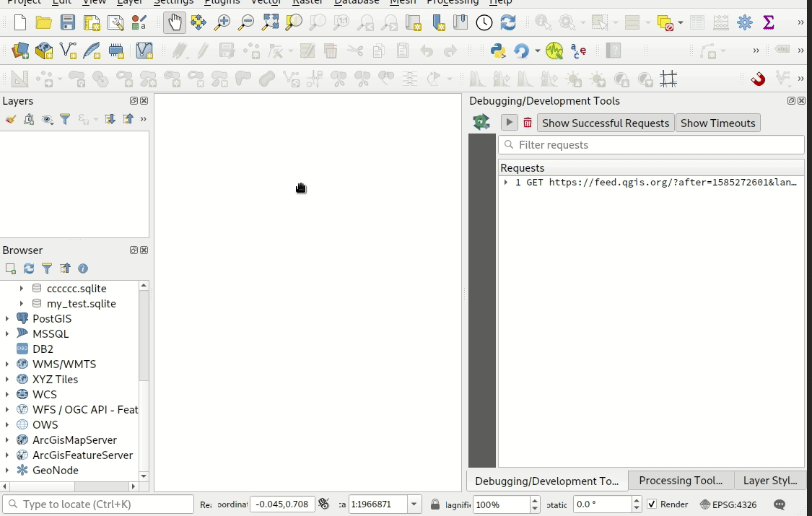This screenshot has width=812, height=516.
Task: Click the Zoom In magnifier tool
Action: tap(222, 22)
